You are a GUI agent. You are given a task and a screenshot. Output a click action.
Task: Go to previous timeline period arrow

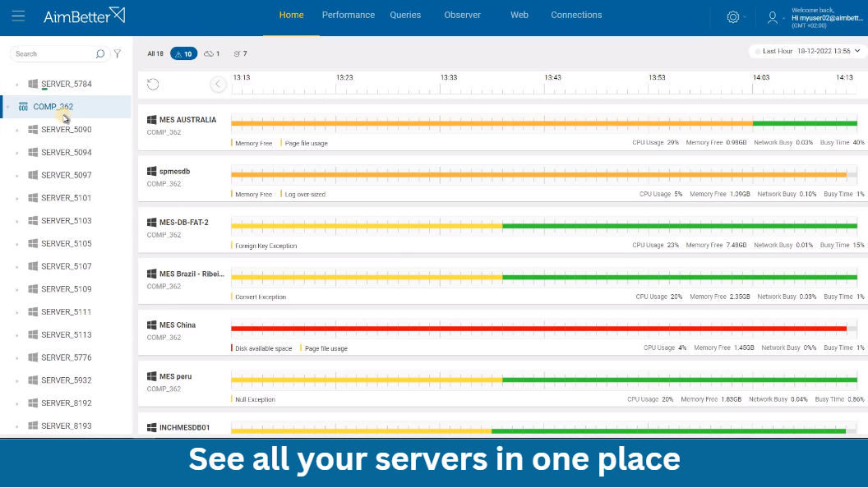click(x=218, y=84)
